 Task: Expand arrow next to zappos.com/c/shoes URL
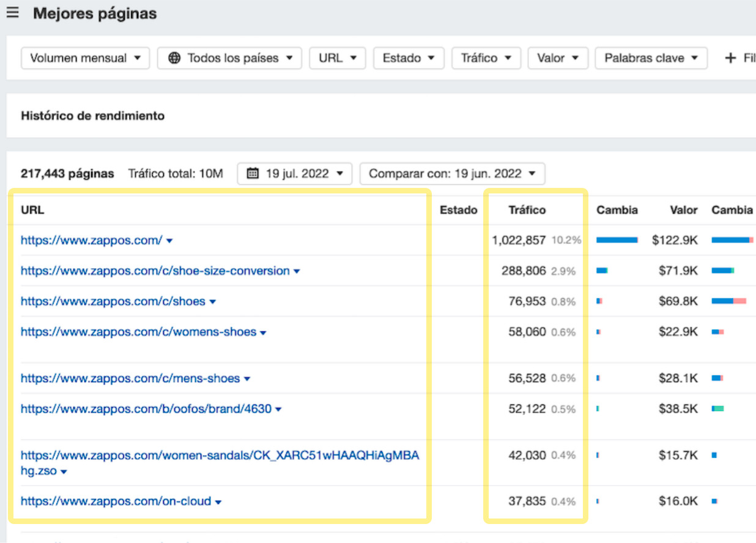pyautogui.click(x=213, y=302)
